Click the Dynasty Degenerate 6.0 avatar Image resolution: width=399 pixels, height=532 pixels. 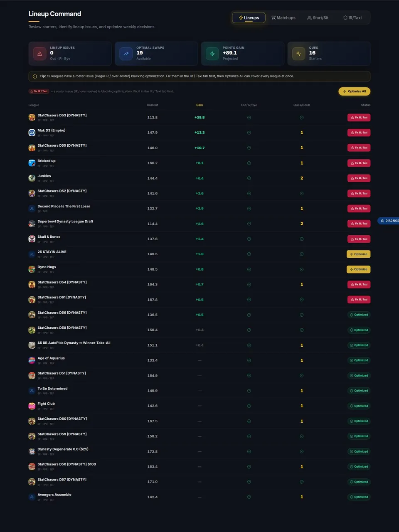(32, 451)
